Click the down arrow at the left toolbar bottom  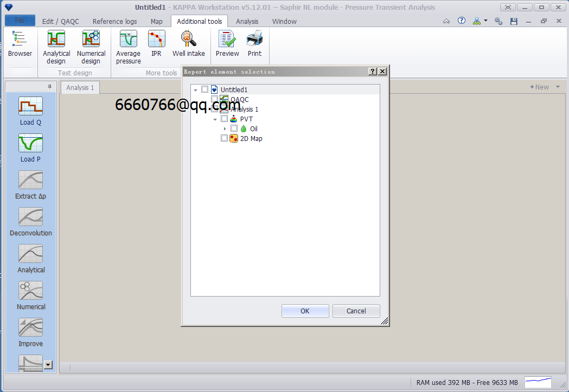pos(48,365)
